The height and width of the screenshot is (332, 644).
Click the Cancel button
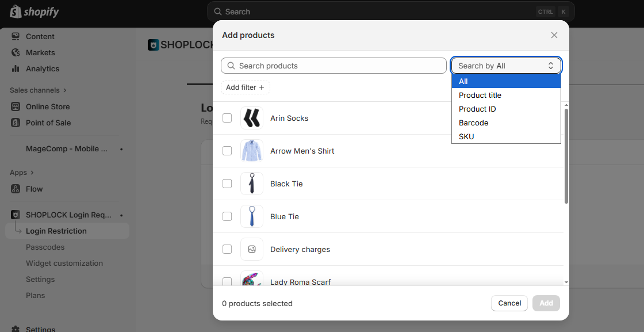509,303
